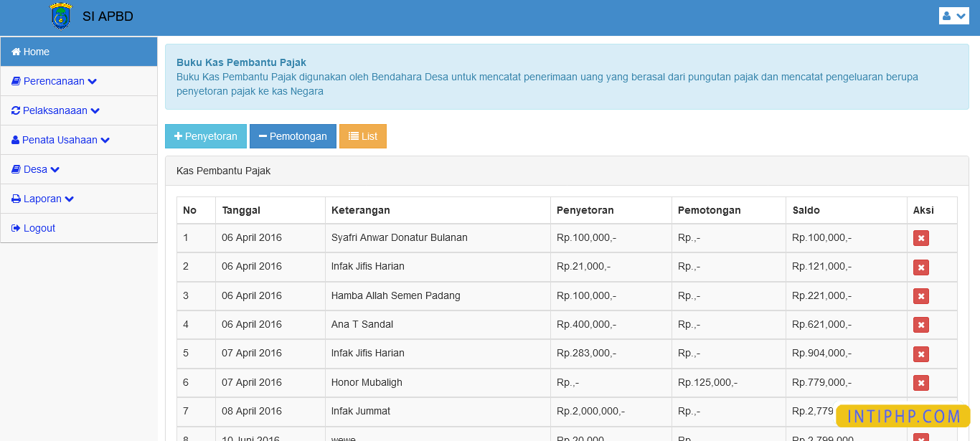Click the Penyetoran button
Image resolution: width=980 pixels, height=441 pixels.
click(x=206, y=136)
